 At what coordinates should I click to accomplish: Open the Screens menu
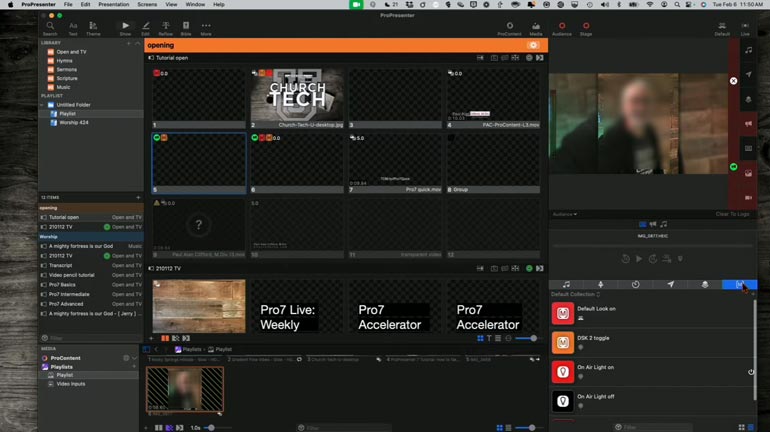click(x=147, y=4)
